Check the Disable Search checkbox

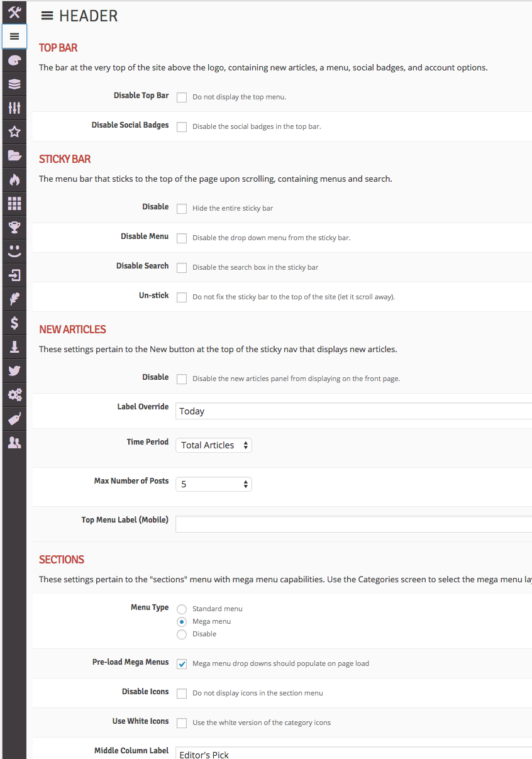[x=182, y=268]
